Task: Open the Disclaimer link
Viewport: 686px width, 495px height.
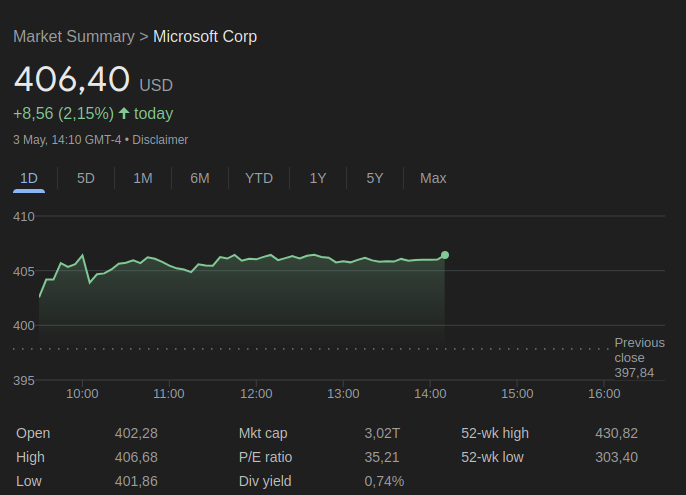Action: (160, 140)
